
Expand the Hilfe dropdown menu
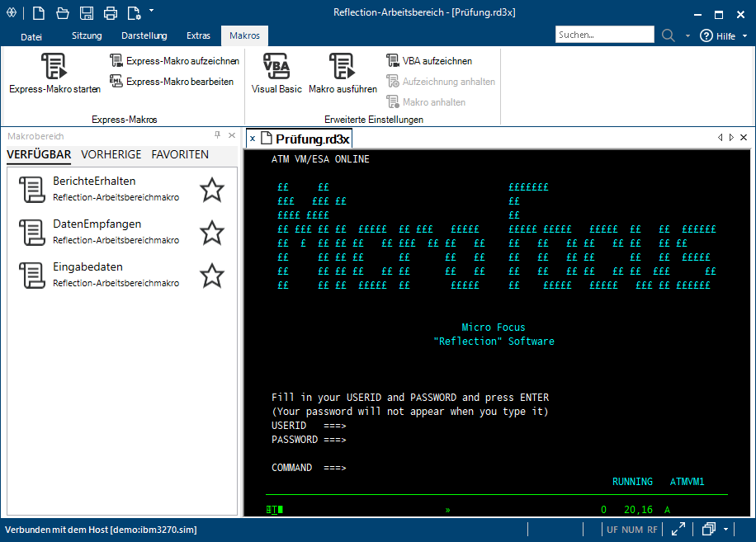744,36
